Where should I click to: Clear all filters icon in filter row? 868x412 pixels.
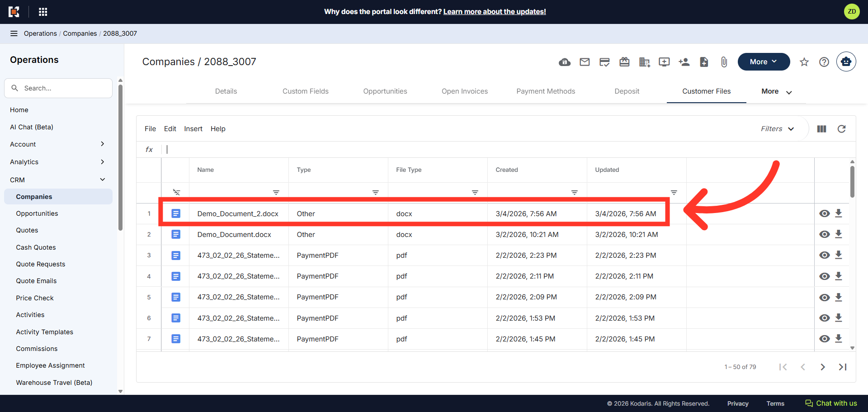pos(176,192)
